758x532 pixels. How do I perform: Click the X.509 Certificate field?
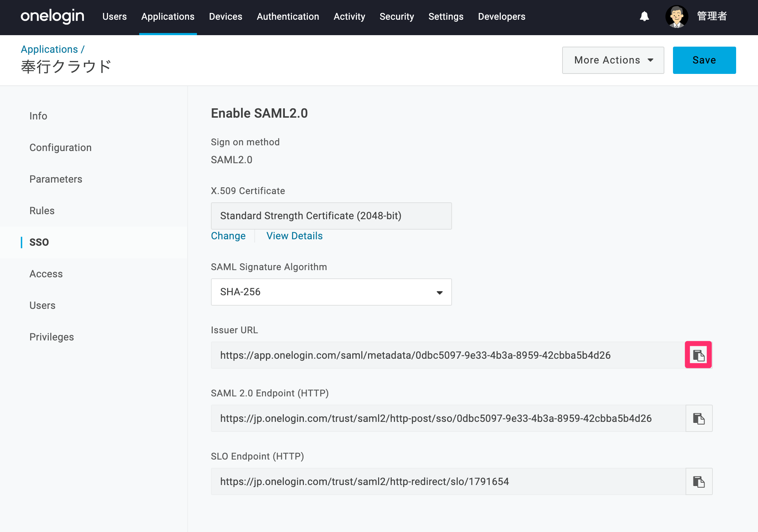pos(331,216)
